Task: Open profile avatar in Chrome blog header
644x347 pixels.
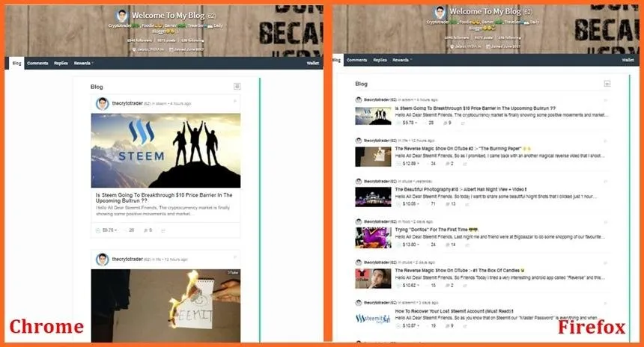Action: (121, 16)
